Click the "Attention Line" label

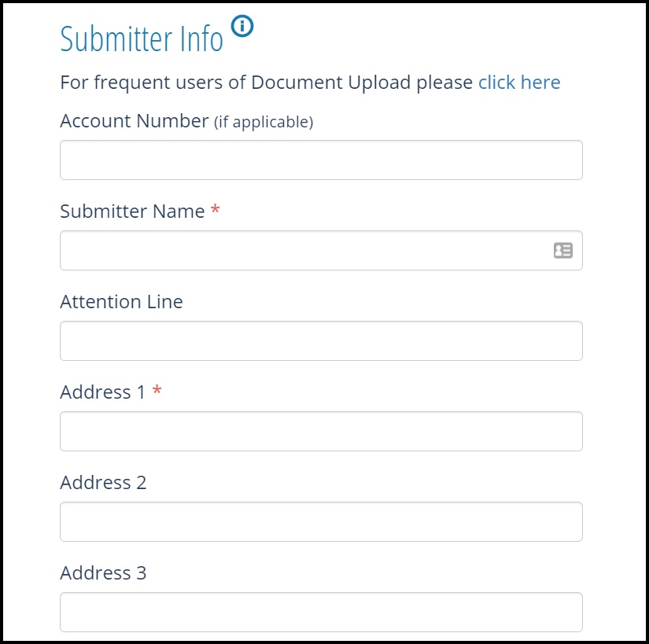click(x=121, y=302)
